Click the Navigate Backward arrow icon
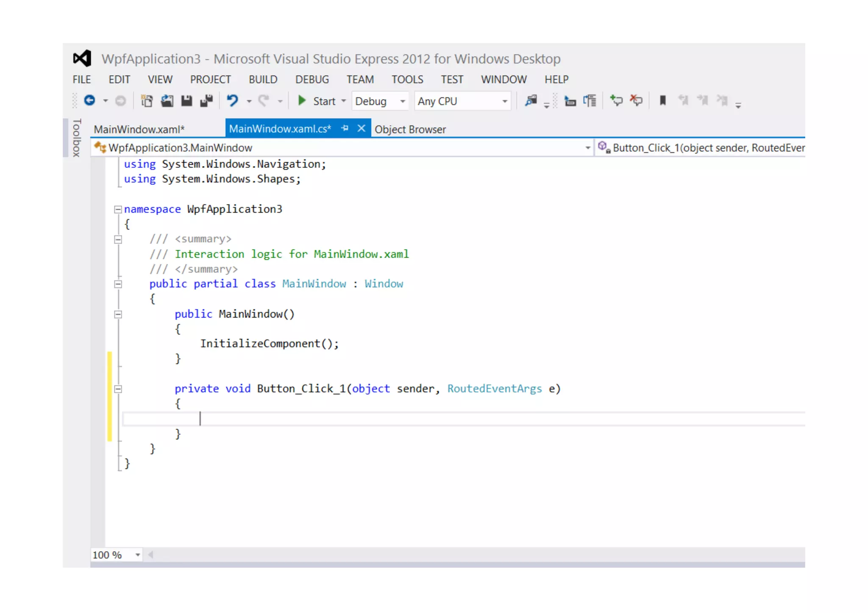The image size is (868, 613). coord(89,100)
